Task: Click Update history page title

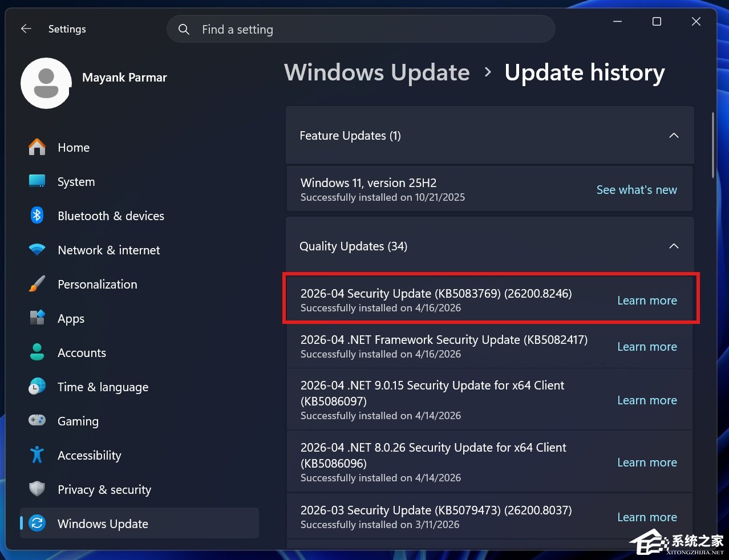Action: coord(585,72)
